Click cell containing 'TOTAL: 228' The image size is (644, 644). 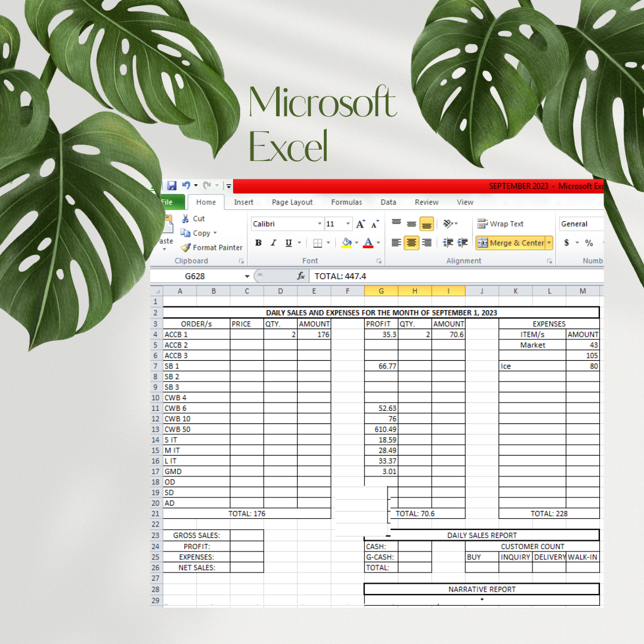coord(549,514)
